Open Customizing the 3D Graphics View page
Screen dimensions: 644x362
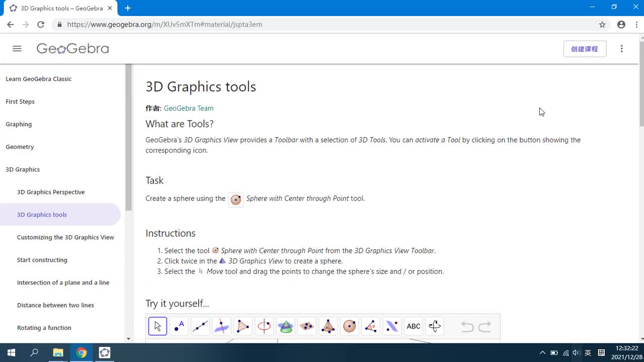[65, 237]
